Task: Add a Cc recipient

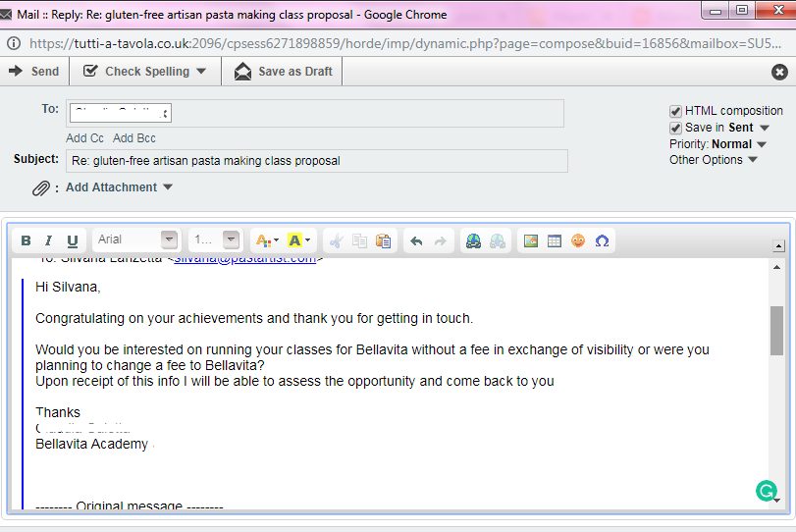Action: click(84, 138)
